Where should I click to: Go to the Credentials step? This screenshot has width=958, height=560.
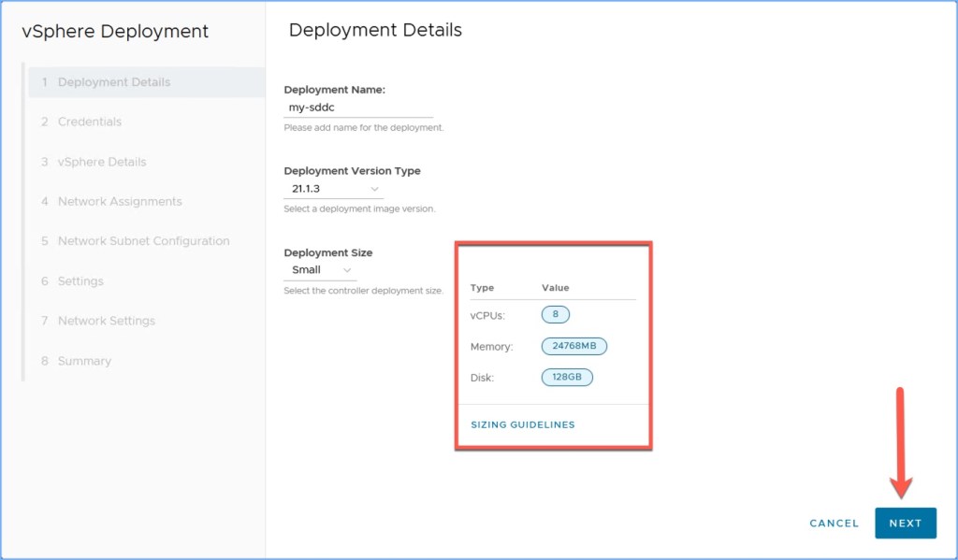[89, 122]
